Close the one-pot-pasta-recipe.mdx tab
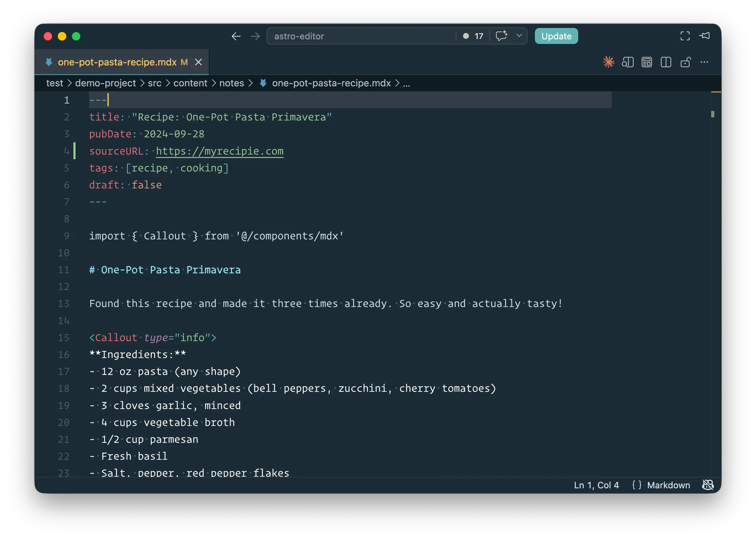 click(198, 62)
